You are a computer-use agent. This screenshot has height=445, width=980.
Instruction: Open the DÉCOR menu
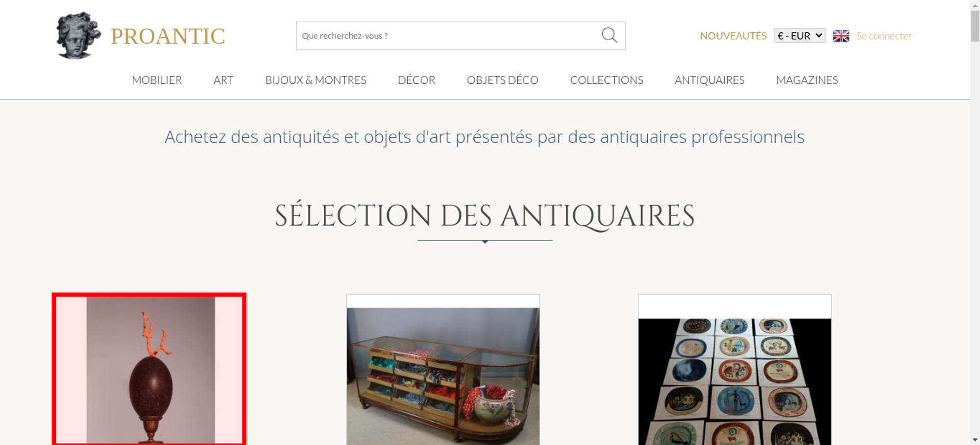(416, 80)
